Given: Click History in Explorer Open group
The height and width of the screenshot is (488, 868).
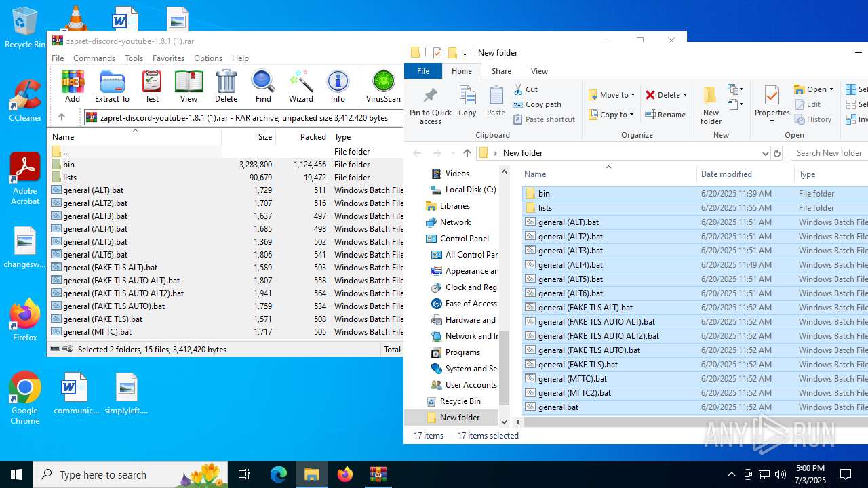Looking at the screenshot, I should (x=813, y=119).
